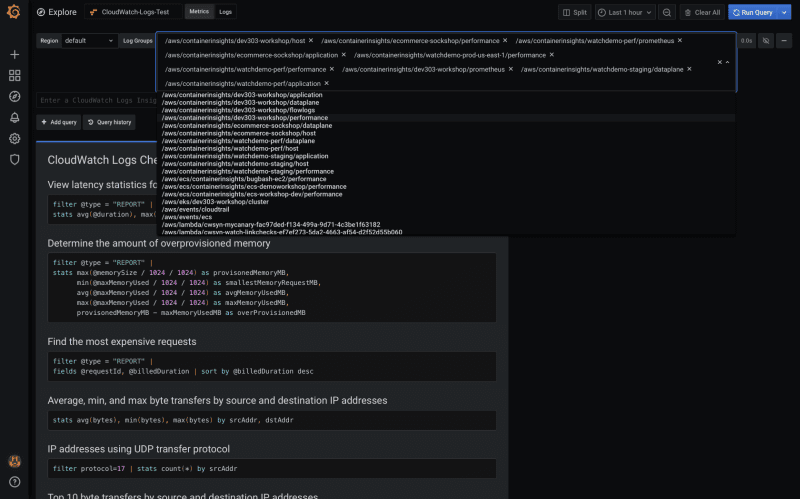Open Configuration gear icon in sidebar
Screen dimensions: 800x499
click(14, 138)
